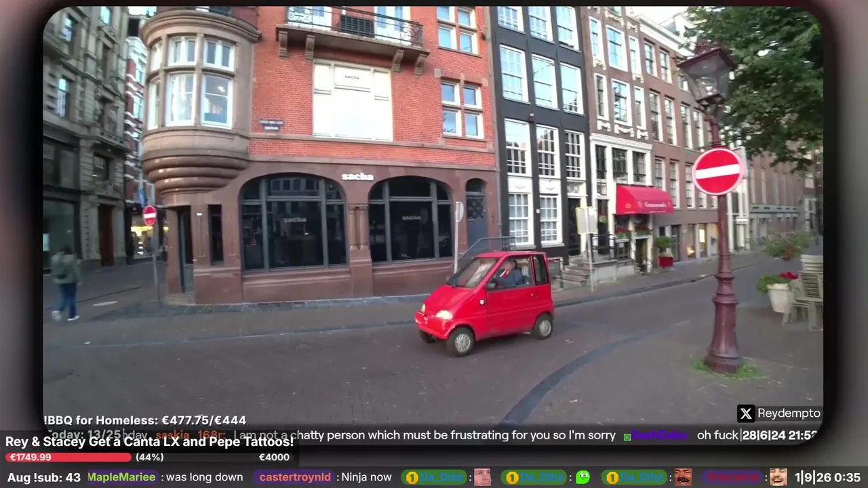Click the "!BBQ for Homeless: €477.75/€444" text

(145, 420)
